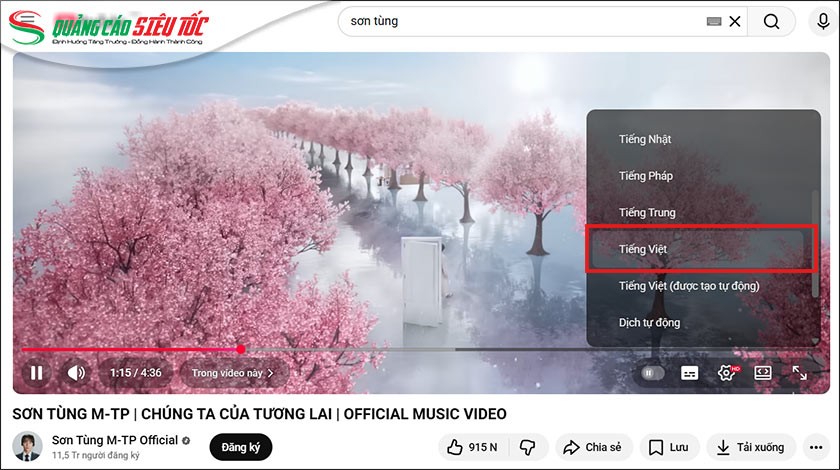The width and height of the screenshot is (840, 470).
Task: Open the Sơn Tùng M-TP Official channel link
Action: pos(115,440)
